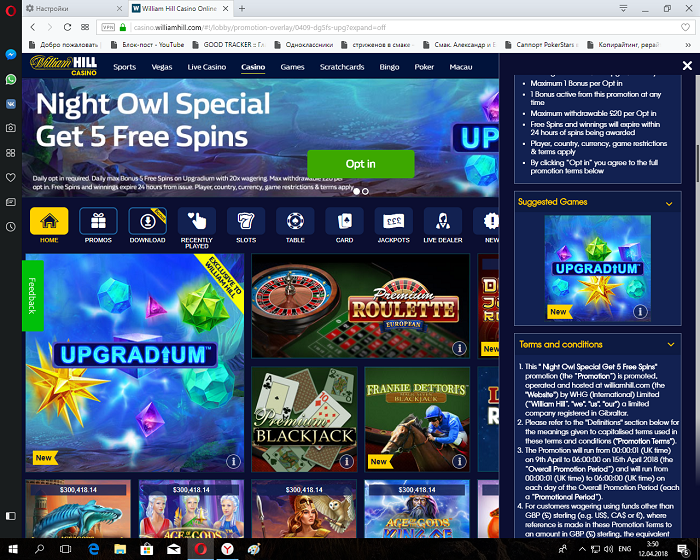Open the Bingo section
Screen dimensions: 700x560
click(389, 67)
